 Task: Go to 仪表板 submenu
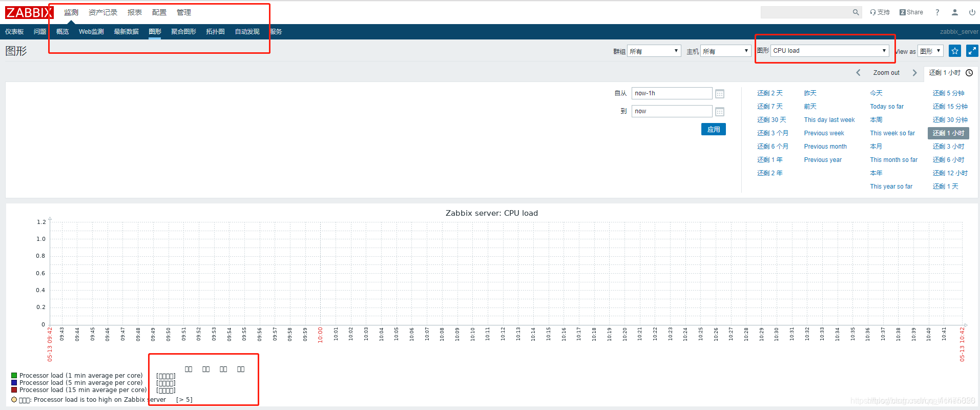point(14,32)
